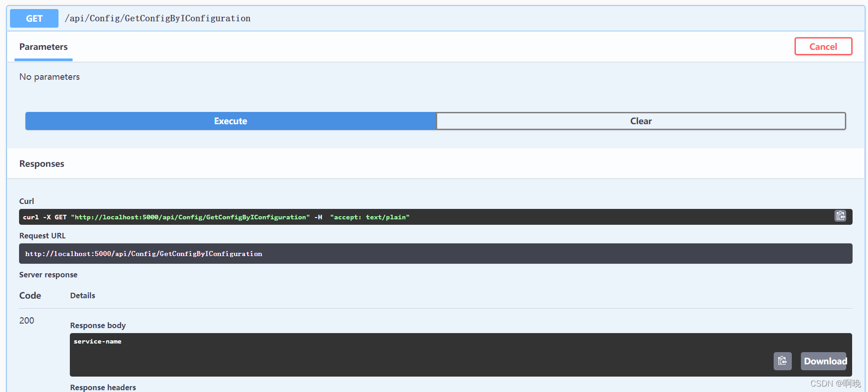Click the Request URL label
Image resolution: width=868 pixels, height=392 pixels.
click(x=42, y=236)
